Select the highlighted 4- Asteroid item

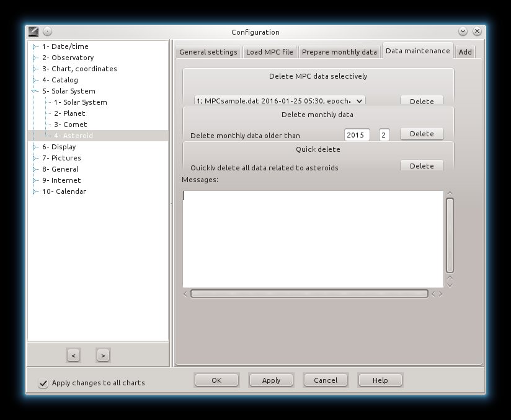(x=73, y=136)
